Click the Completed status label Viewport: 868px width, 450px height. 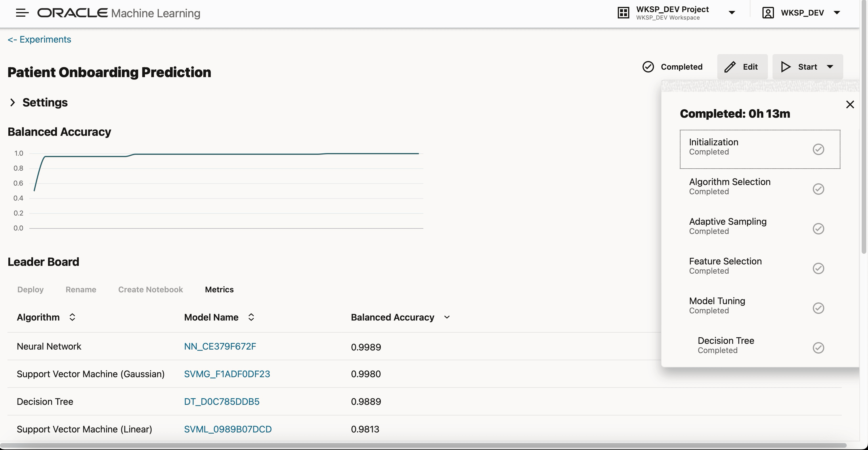tap(681, 67)
